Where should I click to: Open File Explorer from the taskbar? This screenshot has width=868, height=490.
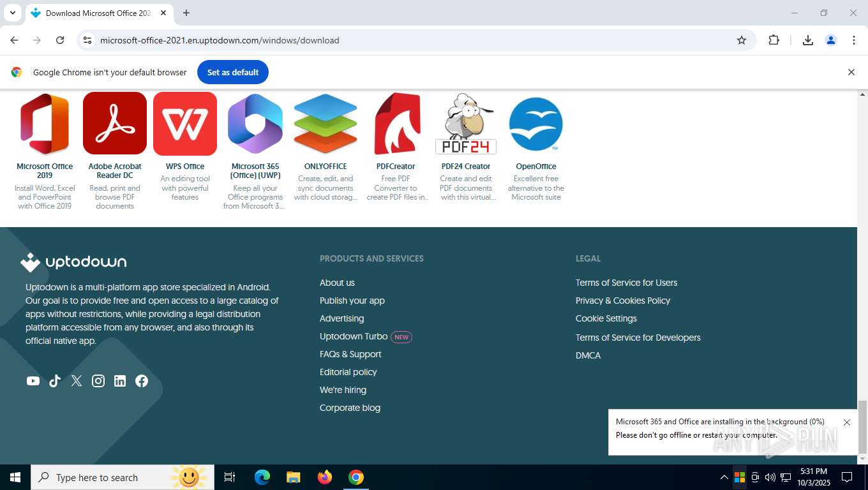294,477
